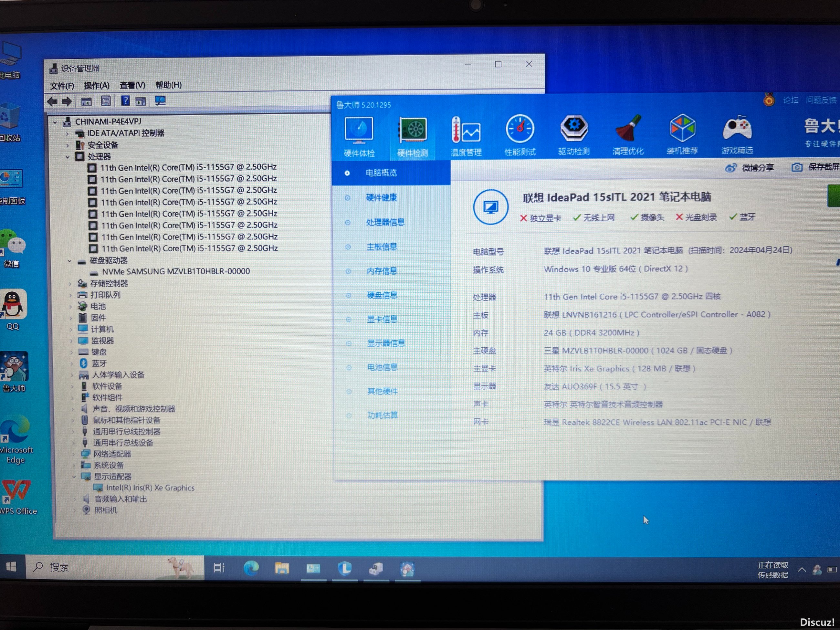Expand 安全设备 node
The width and height of the screenshot is (840, 630).
(67, 145)
